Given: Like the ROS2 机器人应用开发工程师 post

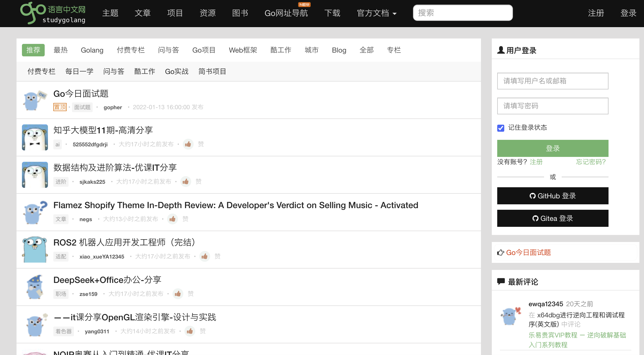Looking at the screenshot, I should [x=205, y=256].
